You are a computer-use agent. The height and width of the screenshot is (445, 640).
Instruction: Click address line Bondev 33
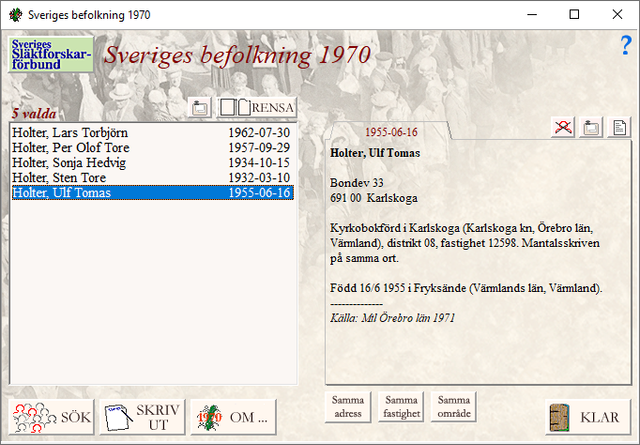357,183
